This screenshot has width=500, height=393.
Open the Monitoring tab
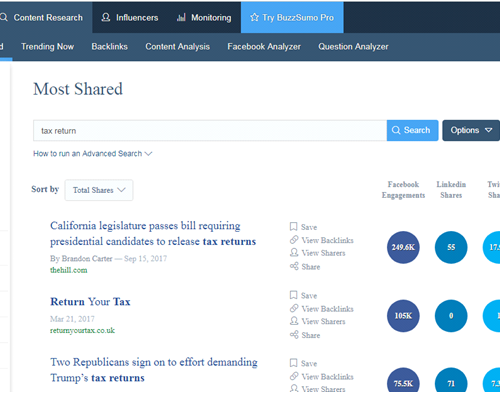pyautogui.click(x=204, y=17)
